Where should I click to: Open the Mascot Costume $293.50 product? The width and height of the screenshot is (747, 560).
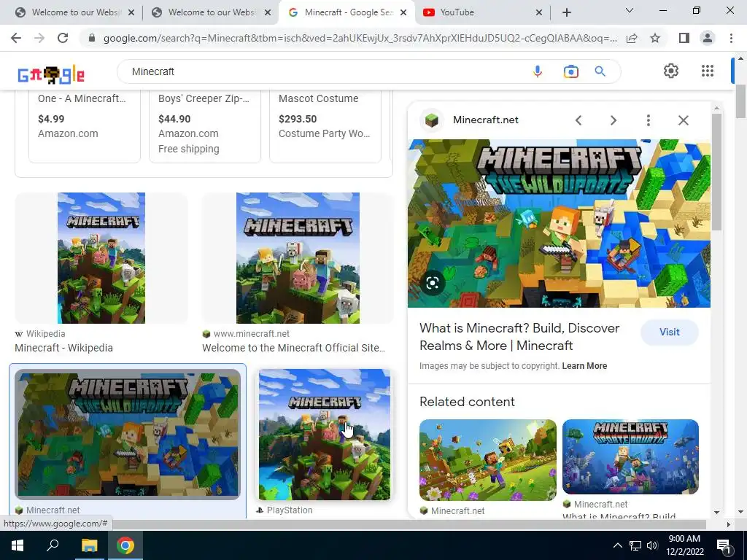click(325, 126)
